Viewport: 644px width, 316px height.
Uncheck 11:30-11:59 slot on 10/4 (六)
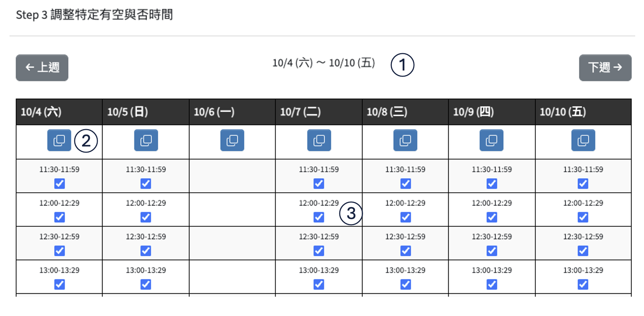tap(60, 184)
